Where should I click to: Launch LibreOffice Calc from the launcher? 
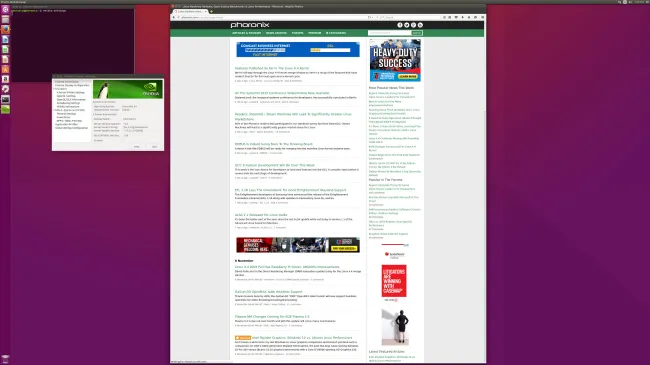point(5,49)
